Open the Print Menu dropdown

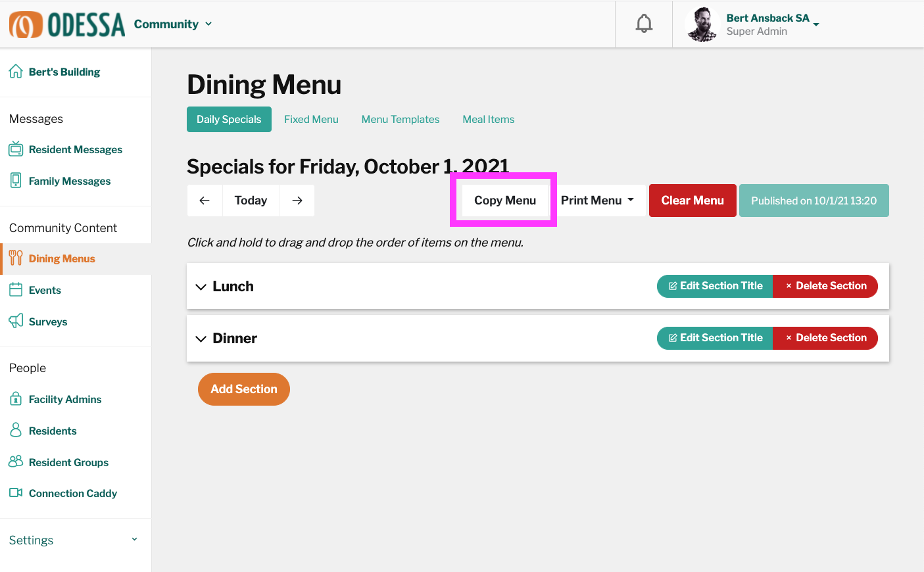click(598, 201)
